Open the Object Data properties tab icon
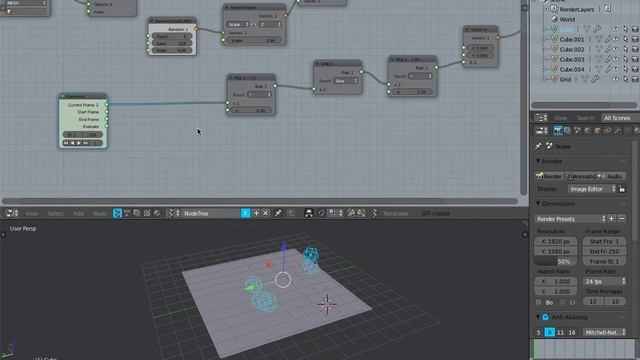The height and width of the screenshot is (360, 640). click(628, 131)
